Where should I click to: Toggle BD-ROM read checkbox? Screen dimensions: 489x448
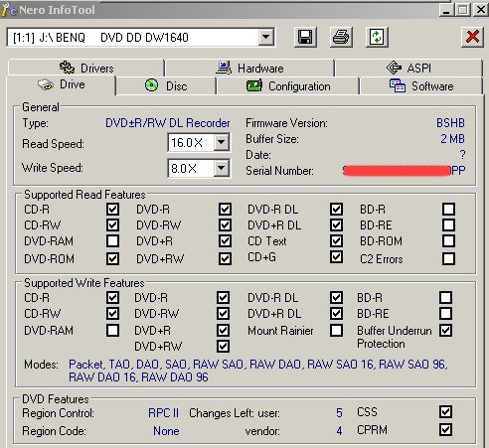(x=448, y=240)
